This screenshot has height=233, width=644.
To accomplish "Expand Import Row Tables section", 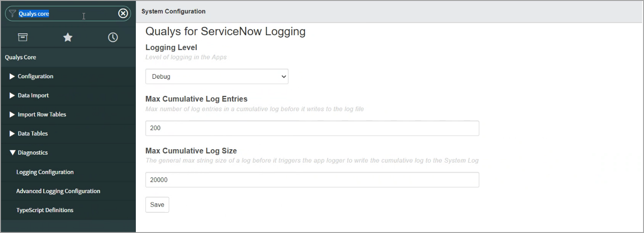I will pos(38,114).
